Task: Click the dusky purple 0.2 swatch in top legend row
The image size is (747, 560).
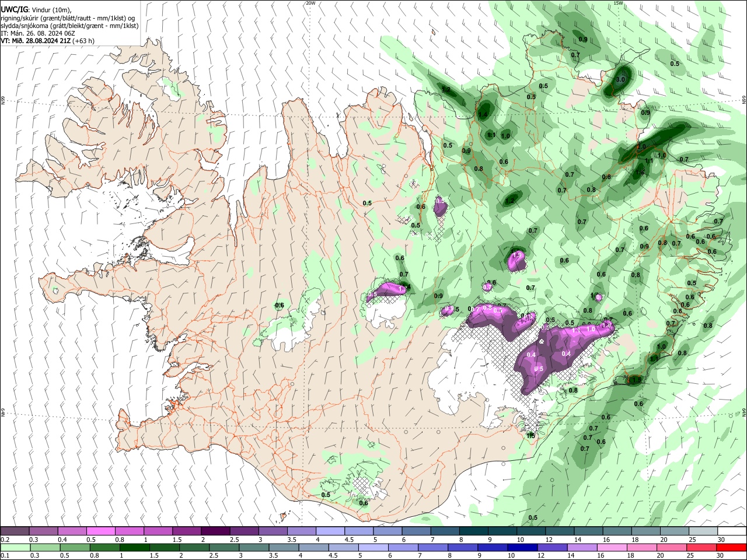Action: (x=15, y=531)
